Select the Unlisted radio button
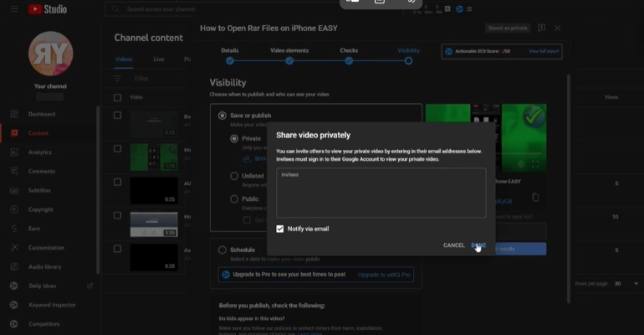This screenshot has height=335, width=644. tap(234, 176)
